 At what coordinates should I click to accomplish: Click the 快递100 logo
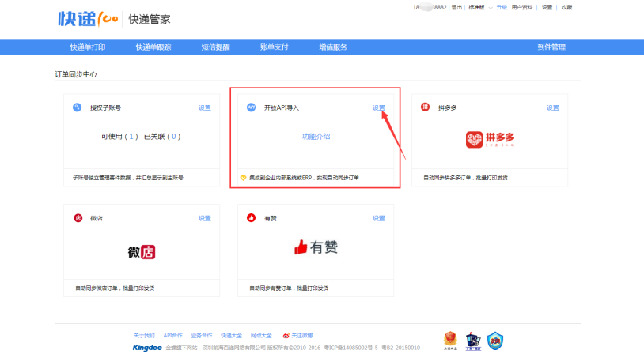tap(87, 18)
